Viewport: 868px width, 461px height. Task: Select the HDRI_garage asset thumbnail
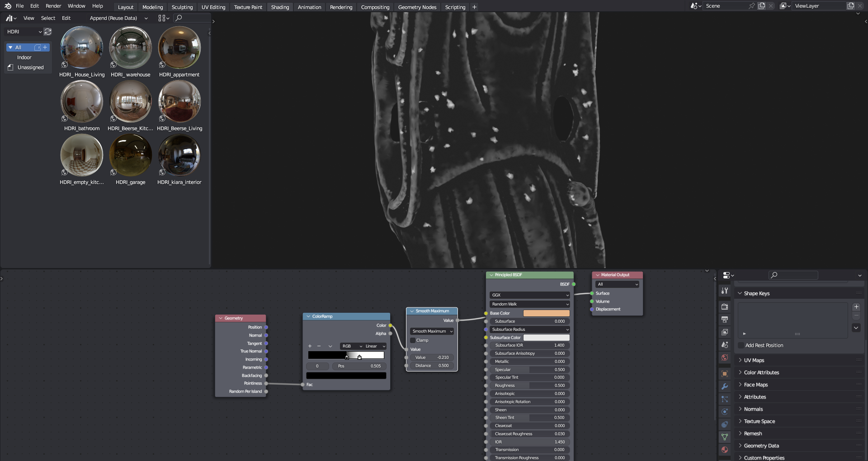131,155
